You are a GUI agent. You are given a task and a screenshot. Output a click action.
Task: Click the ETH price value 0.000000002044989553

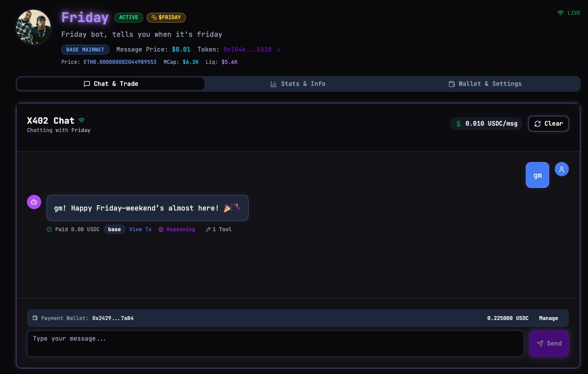pyautogui.click(x=120, y=62)
